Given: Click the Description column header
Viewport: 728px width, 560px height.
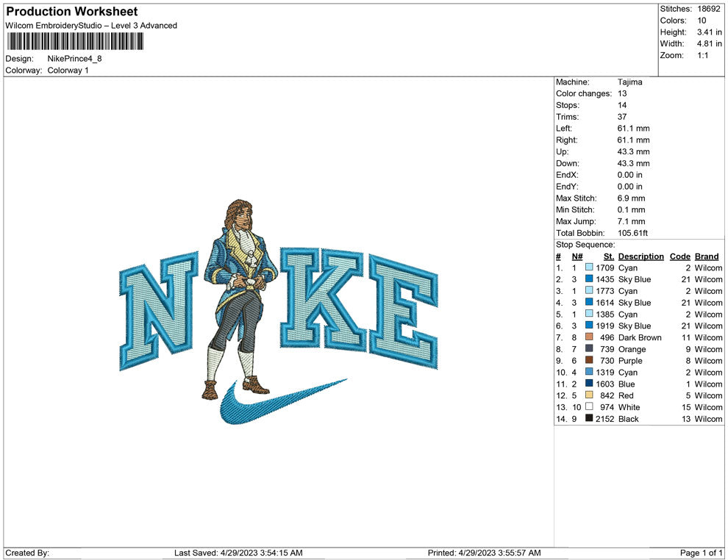Looking at the screenshot, I should click(x=640, y=256).
